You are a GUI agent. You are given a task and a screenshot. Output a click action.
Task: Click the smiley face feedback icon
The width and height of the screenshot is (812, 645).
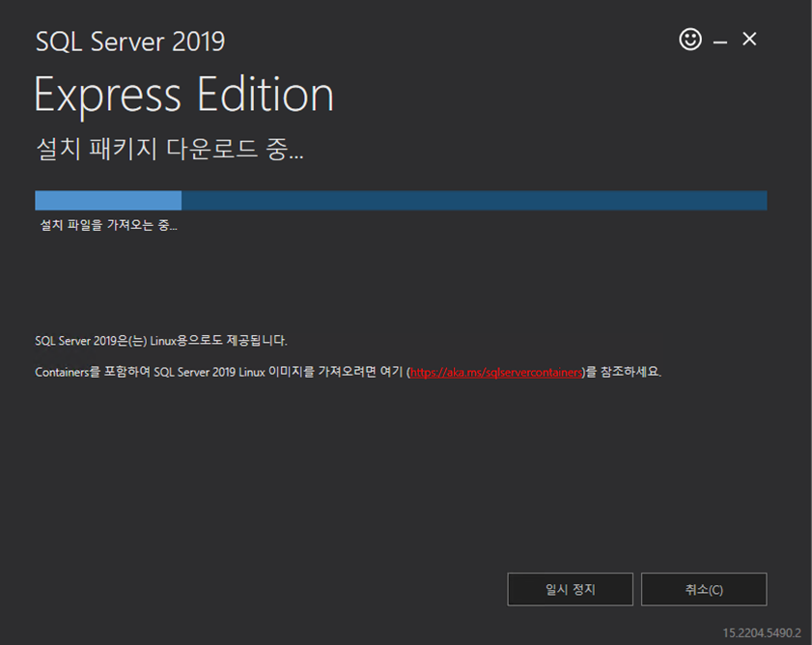coord(689,40)
